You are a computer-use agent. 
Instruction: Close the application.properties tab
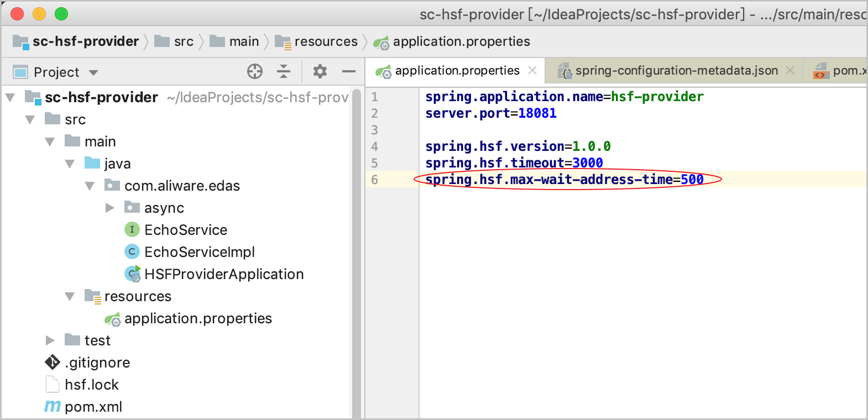(532, 70)
